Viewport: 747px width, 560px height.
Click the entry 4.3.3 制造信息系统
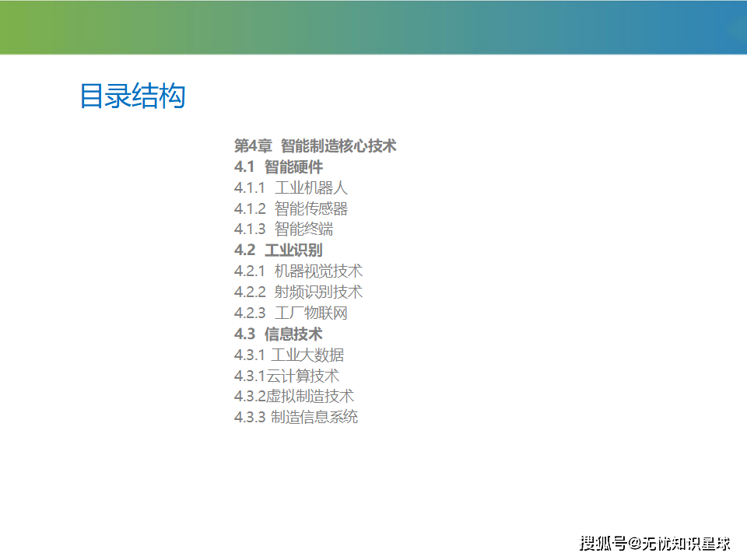296,417
